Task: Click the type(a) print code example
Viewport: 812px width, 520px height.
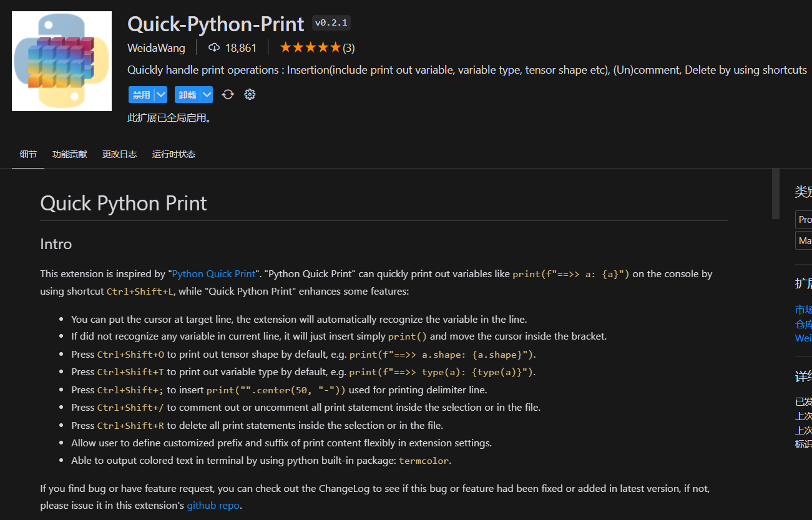Action: coord(441,372)
